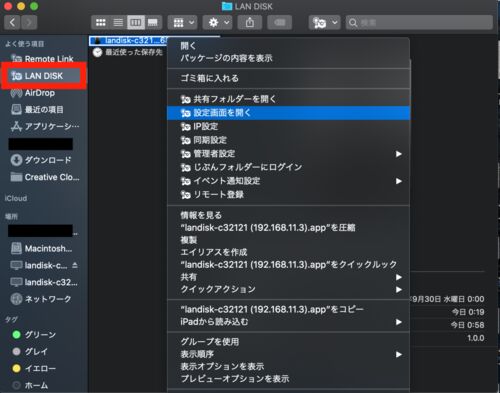Choose Quick Look landisk-c32121 app (をクイックルック)
The height and width of the screenshot is (393, 500).
[288, 265]
